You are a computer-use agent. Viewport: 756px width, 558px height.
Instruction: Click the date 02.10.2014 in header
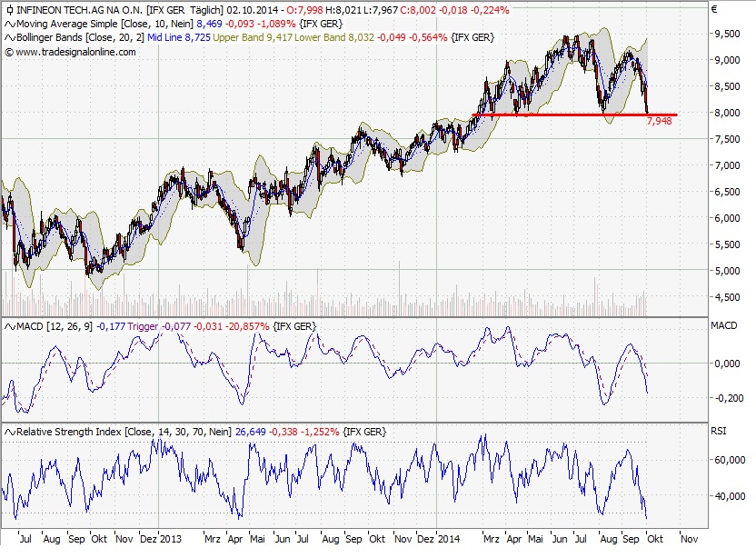(253, 10)
